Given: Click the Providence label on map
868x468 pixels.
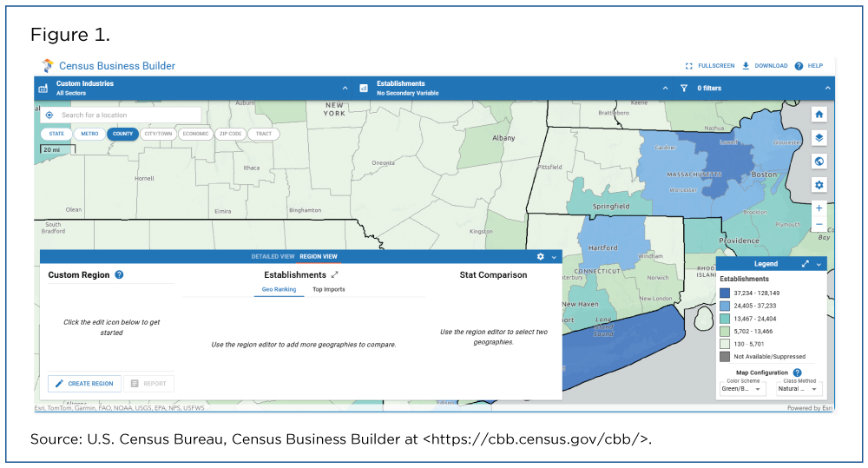Looking at the screenshot, I should [x=739, y=241].
